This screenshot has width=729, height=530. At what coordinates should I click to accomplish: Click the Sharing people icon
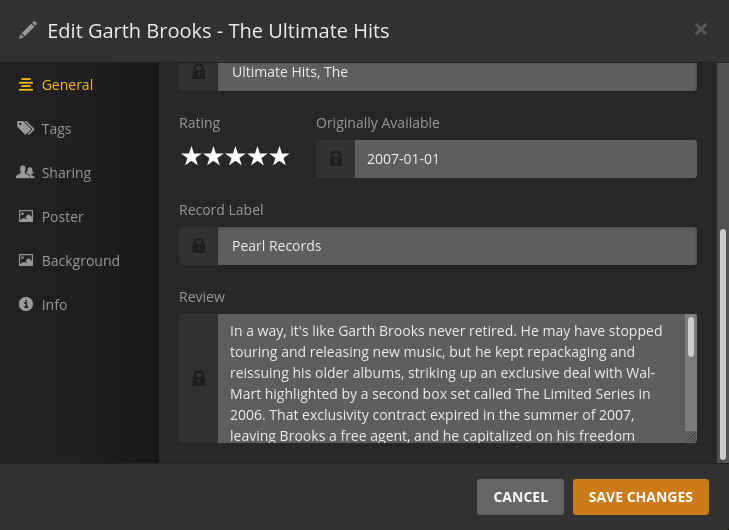click(26, 173)
